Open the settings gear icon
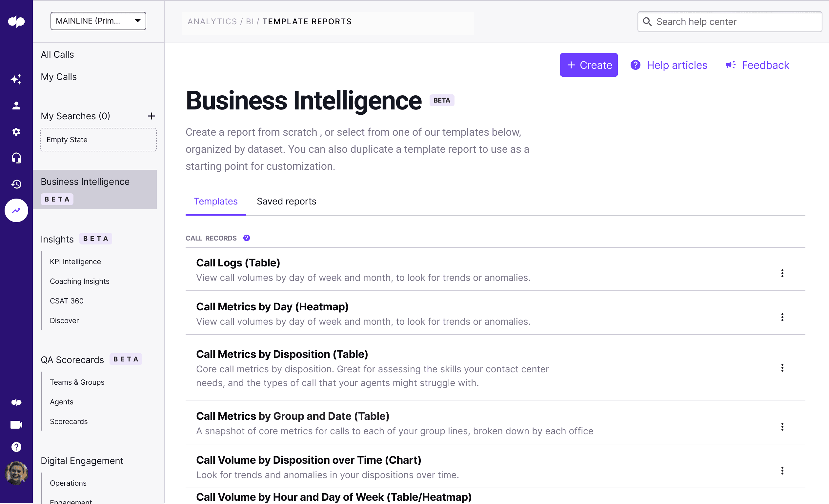Image resolution: width=829 pixels, height=504 pixels. 16,132
